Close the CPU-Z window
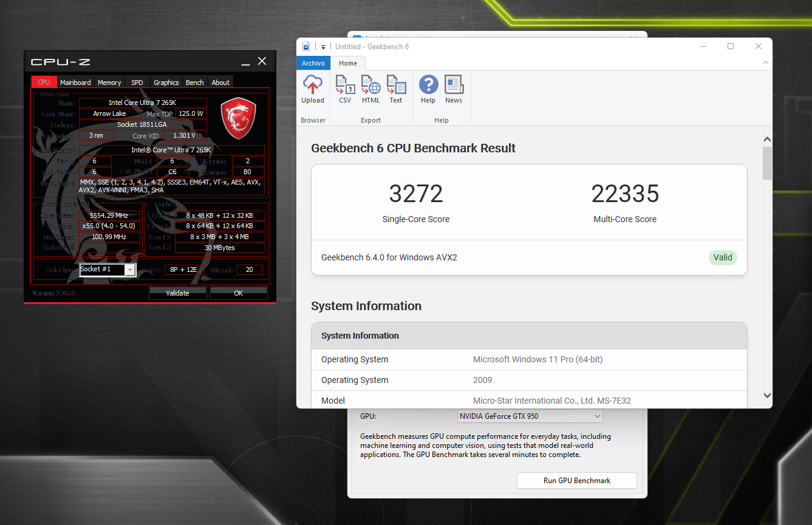The height and width of the screenshot is (525, 812). 262,61
